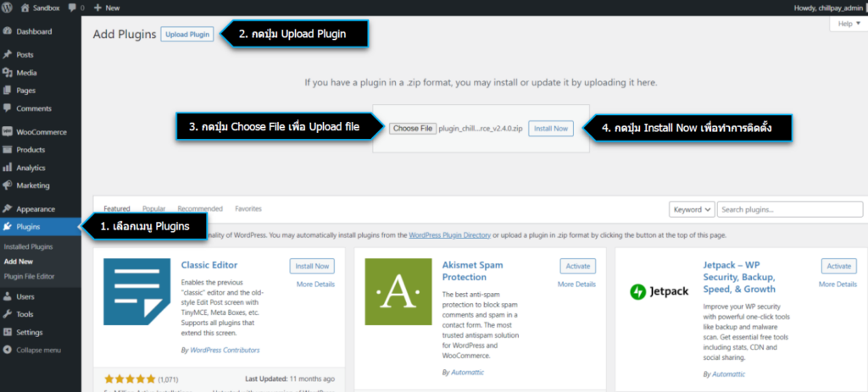Image resolution: width=868 pixels, height=392 pixels.
Task: Open the Keyword search type dropdown
Action: click(x=692, y=209)
